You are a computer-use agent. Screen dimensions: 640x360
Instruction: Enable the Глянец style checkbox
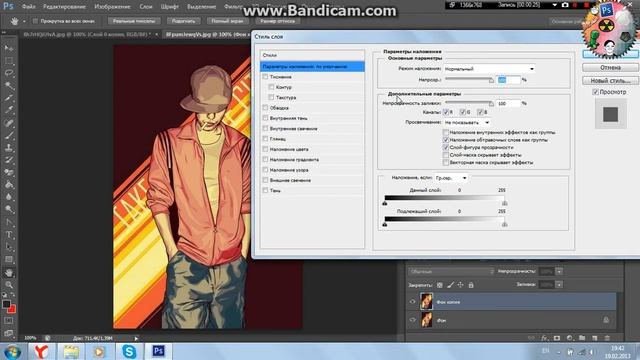click(x=266, y=139)
